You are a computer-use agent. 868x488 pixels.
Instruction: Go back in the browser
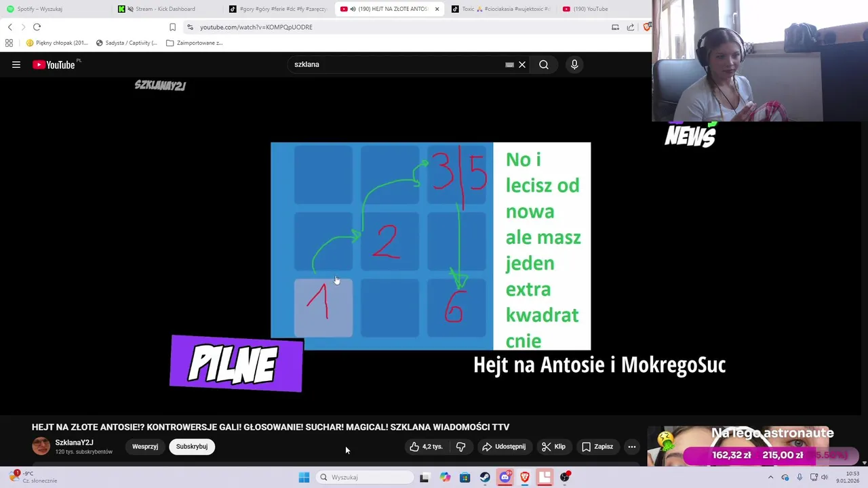[9, 27]
